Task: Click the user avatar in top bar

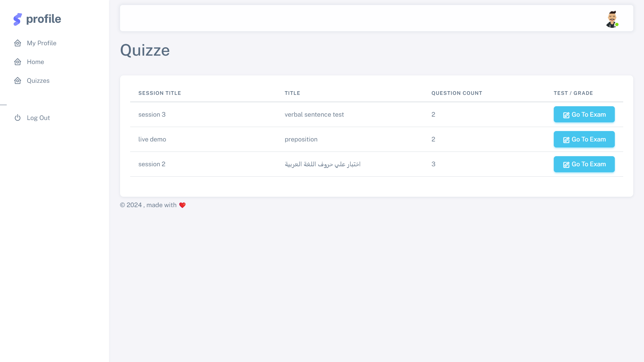Action: 612,19
